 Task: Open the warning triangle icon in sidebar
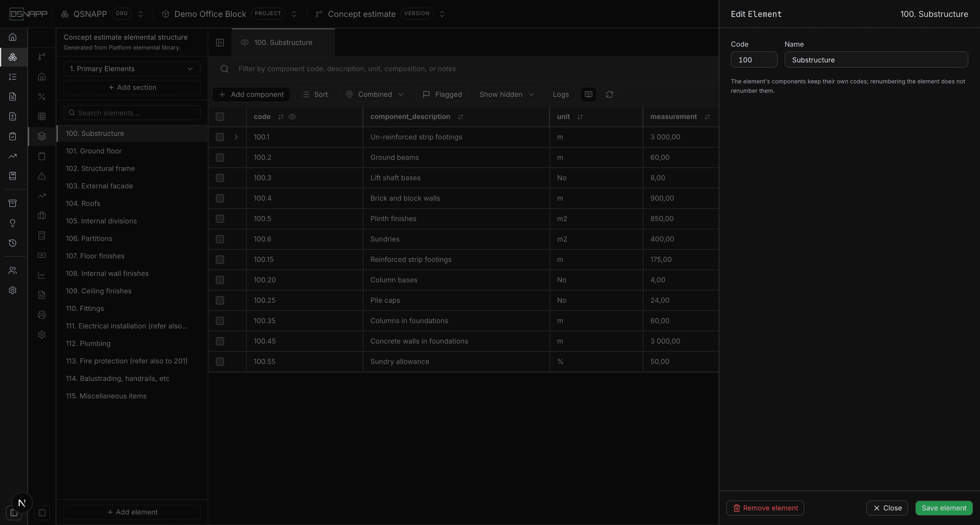(42, 176)
